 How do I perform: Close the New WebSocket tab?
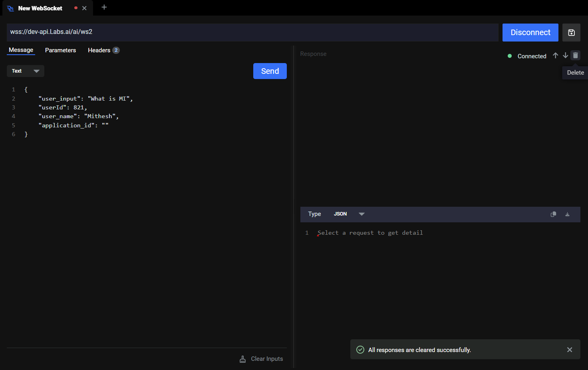(84, 8)
